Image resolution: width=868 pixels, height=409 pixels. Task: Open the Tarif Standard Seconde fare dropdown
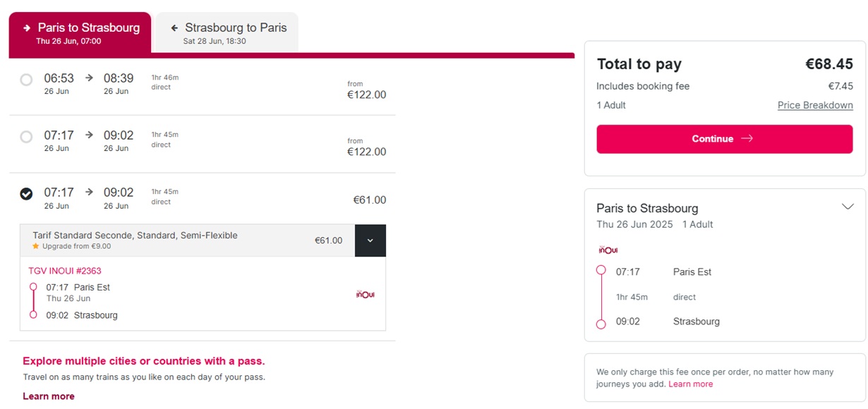tap(370, 240)
